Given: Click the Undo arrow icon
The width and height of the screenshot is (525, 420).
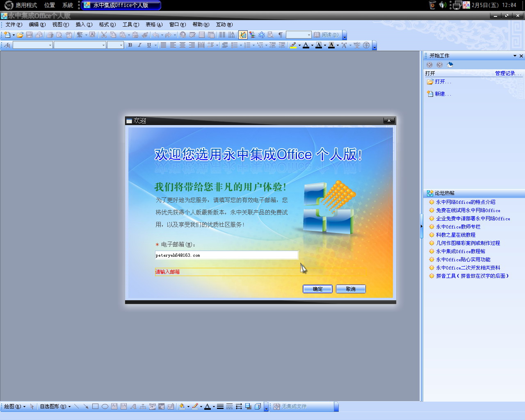Looking at the screenshot, I should (155, 35).
